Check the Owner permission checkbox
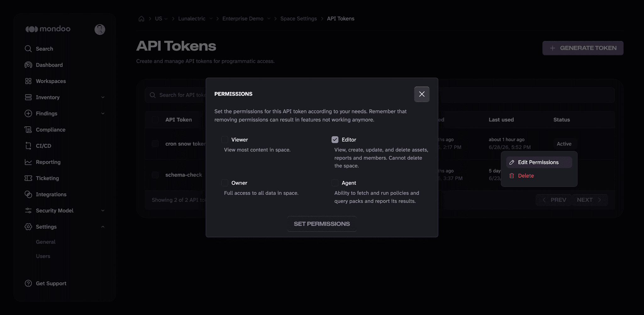The image size is (644, 315). pyautogui.click(x=225, y=183)
